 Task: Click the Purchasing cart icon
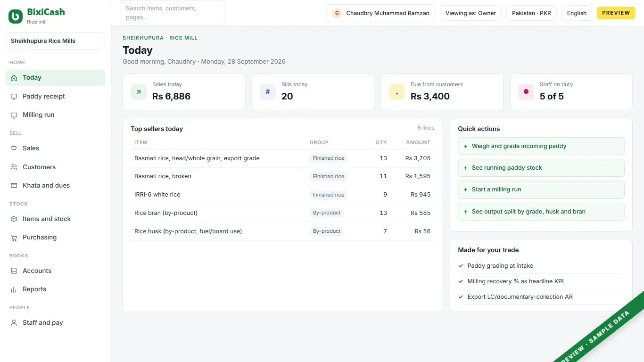(14, 238)
